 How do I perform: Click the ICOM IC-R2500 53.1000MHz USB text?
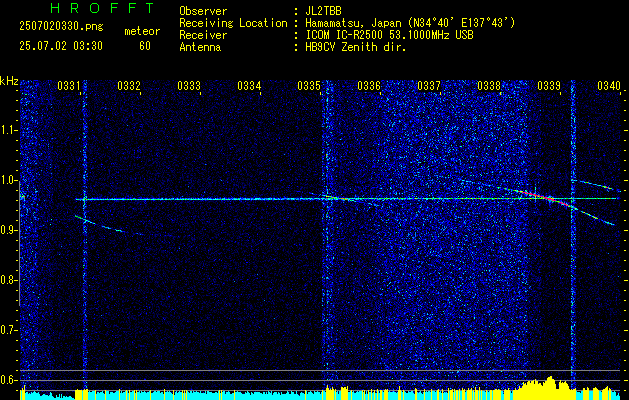click(x=389, y=35)
